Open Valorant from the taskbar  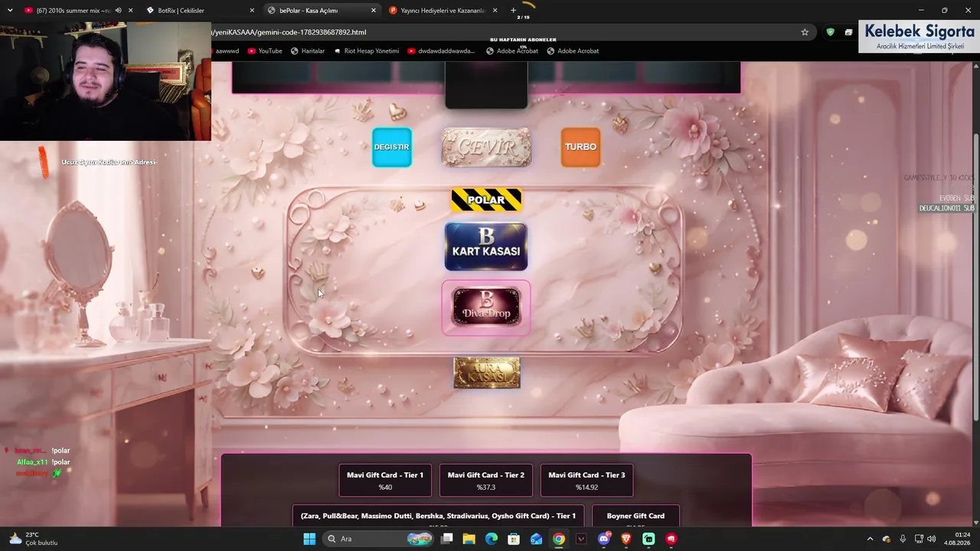[581, 539]
